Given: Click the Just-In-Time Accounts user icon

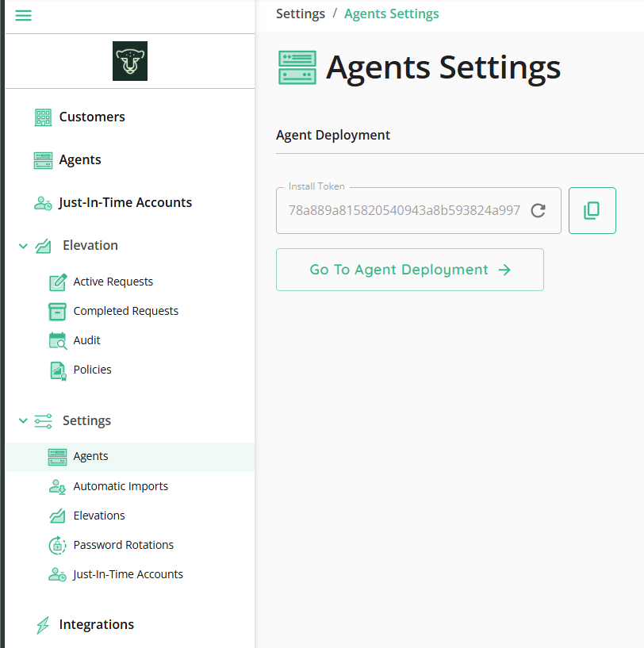Looking at the screenshot, I should pyautogui.click(x=41, y=202).
